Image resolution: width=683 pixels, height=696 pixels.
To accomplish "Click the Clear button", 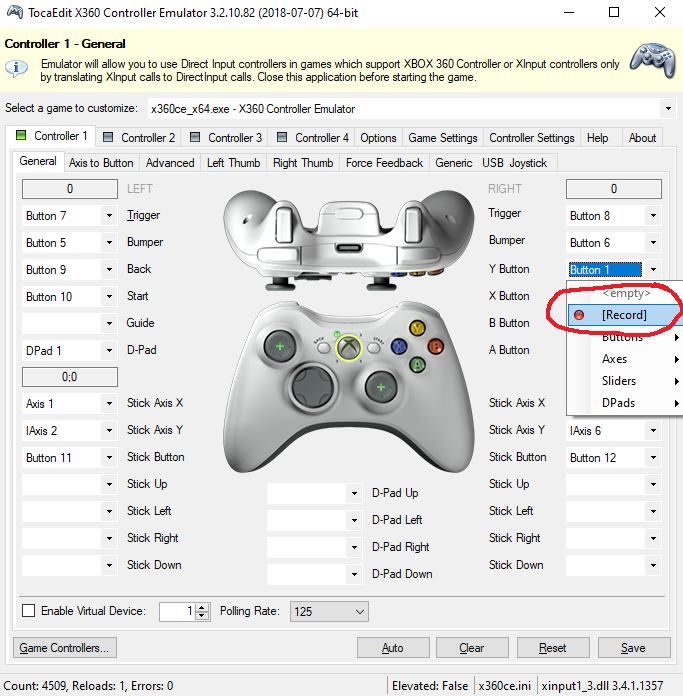I will (472, 648).
